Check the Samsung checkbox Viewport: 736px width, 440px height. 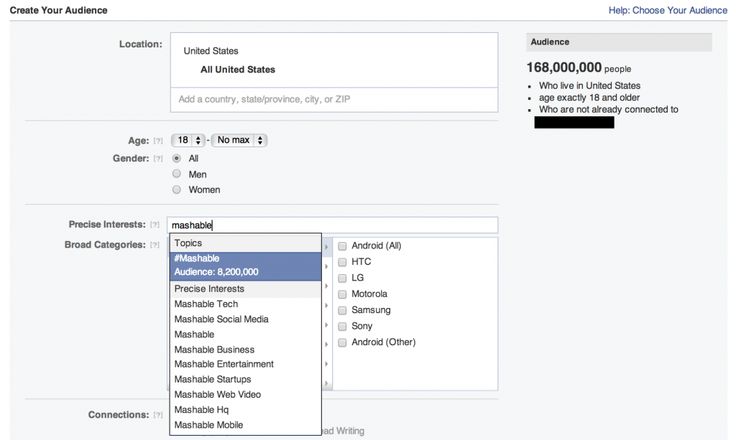(x=342, y=310)
